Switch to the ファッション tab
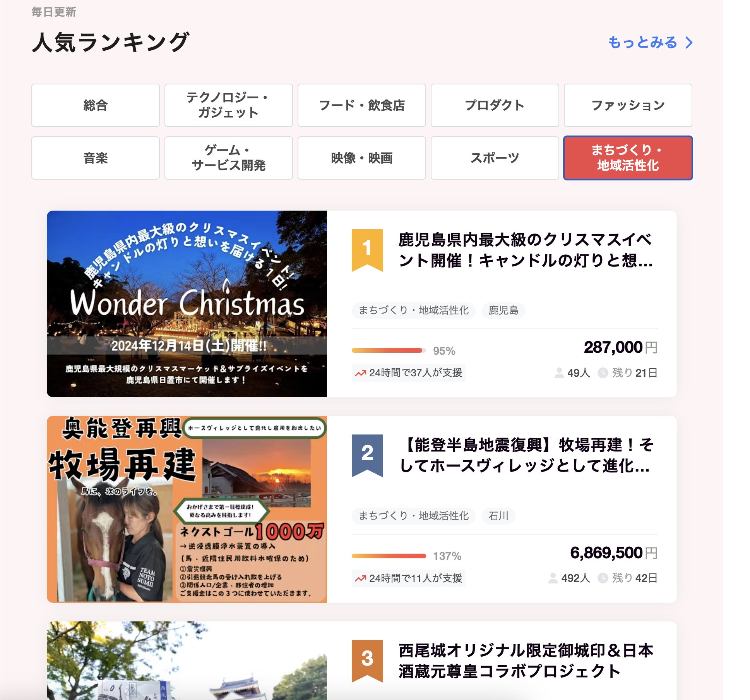This screenshot has width=750, height=700. (x=628, y=105)
